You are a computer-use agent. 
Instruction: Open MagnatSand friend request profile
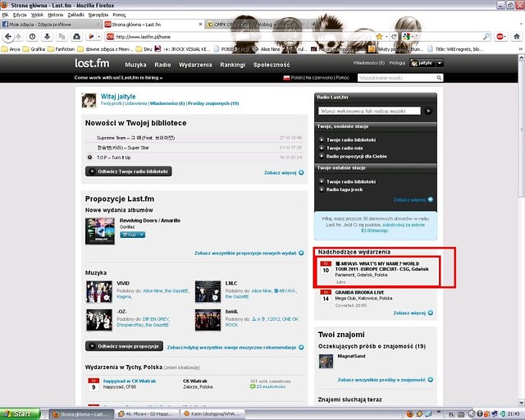[x=351, y=356]
